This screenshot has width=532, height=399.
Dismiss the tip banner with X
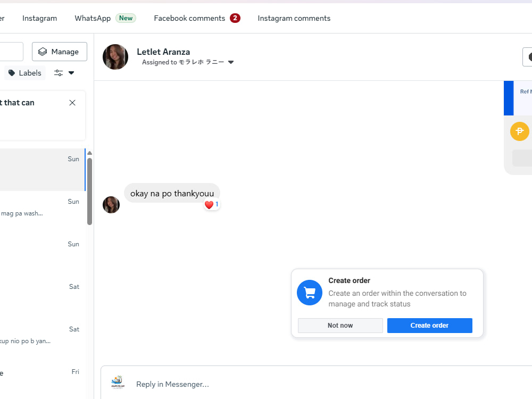pyautogui.click(x=72, y=103)
